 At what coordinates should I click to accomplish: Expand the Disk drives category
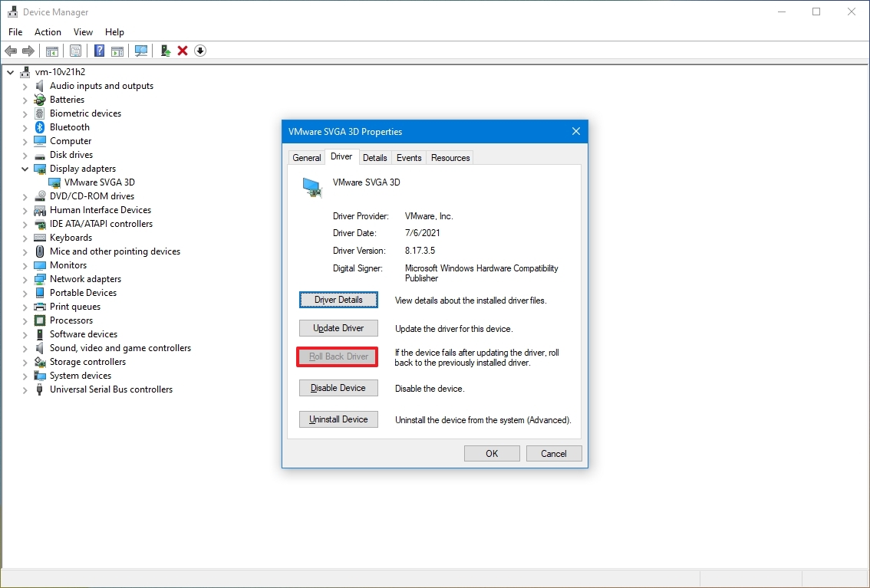tap(25, 155)
